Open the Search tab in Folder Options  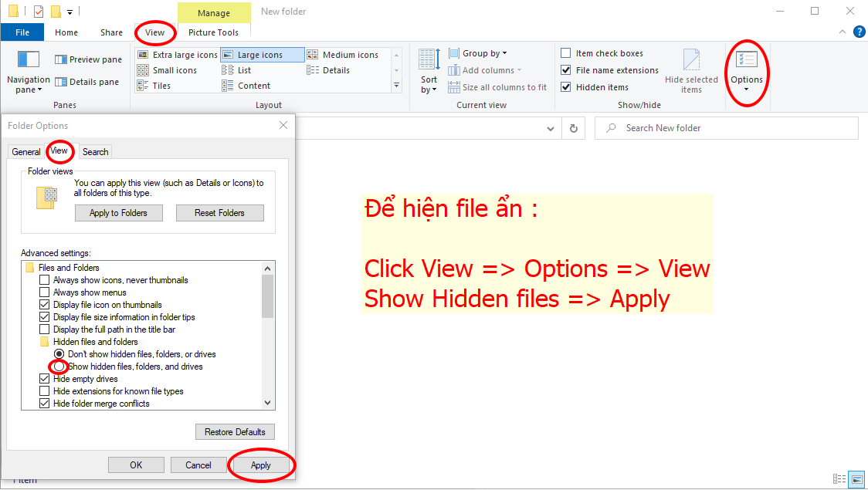[x=95, y=151]
